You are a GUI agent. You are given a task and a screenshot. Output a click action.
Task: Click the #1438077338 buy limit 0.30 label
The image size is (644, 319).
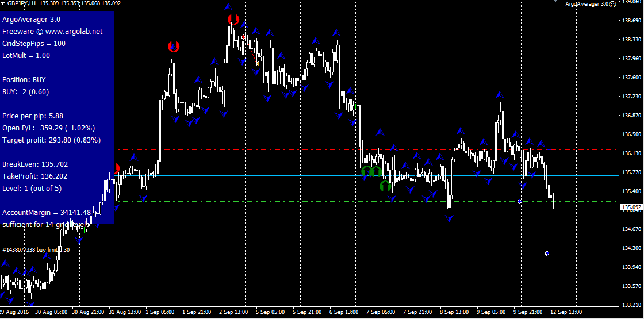pyautogui.click(x=36, y=249)
